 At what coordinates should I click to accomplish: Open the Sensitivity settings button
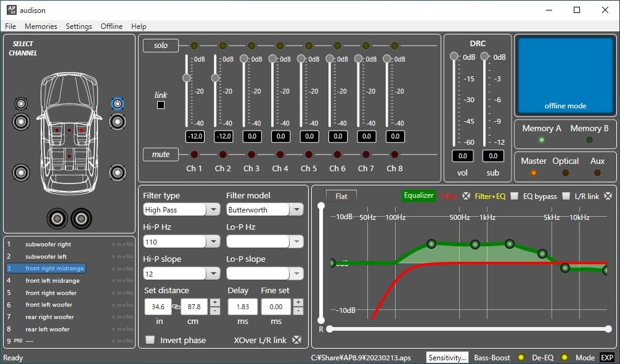click(447, 357)
